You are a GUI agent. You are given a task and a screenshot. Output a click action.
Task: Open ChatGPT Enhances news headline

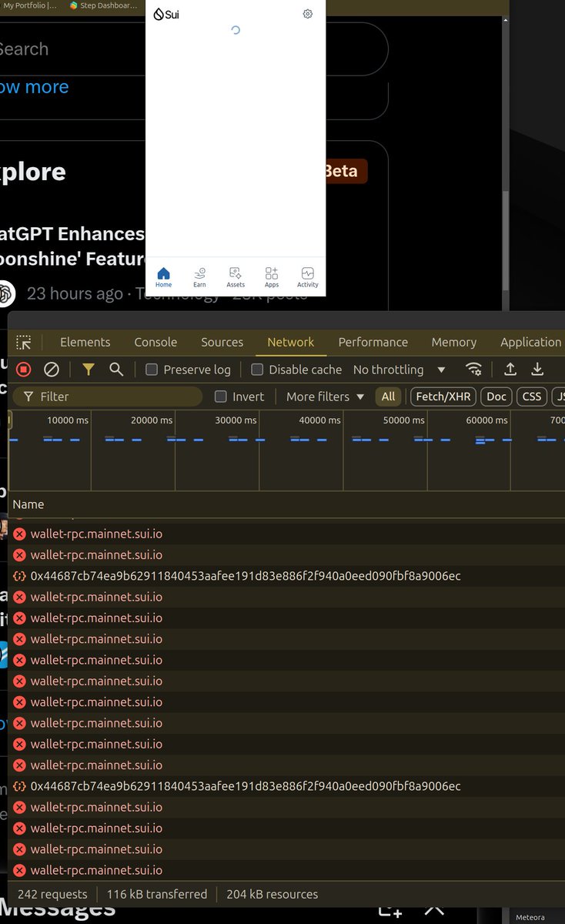coord(72,245)
